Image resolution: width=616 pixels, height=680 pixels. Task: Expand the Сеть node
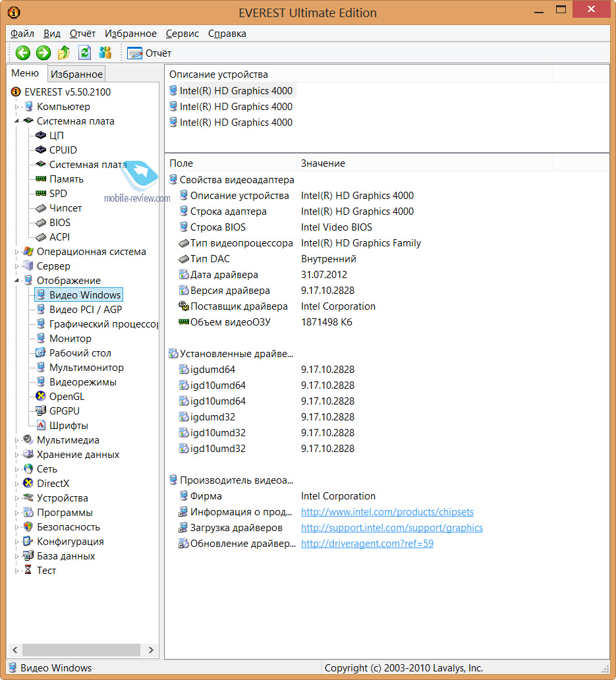click(17, 469)
